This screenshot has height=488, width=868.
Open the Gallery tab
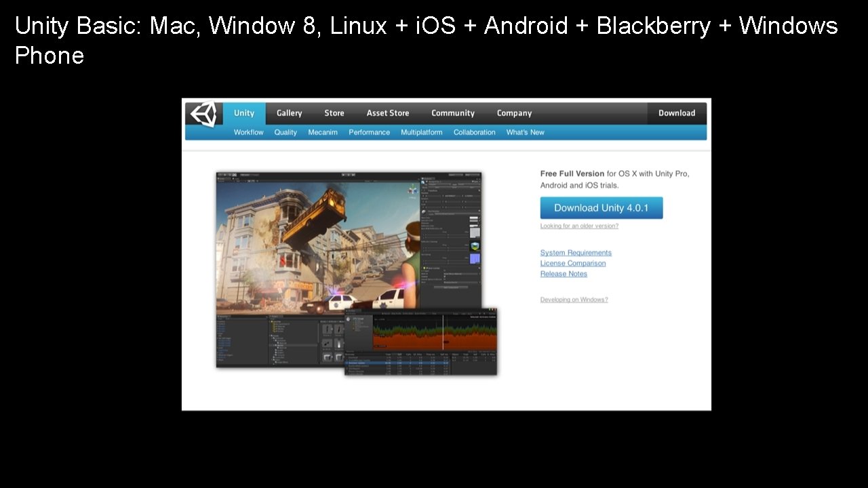290,113
